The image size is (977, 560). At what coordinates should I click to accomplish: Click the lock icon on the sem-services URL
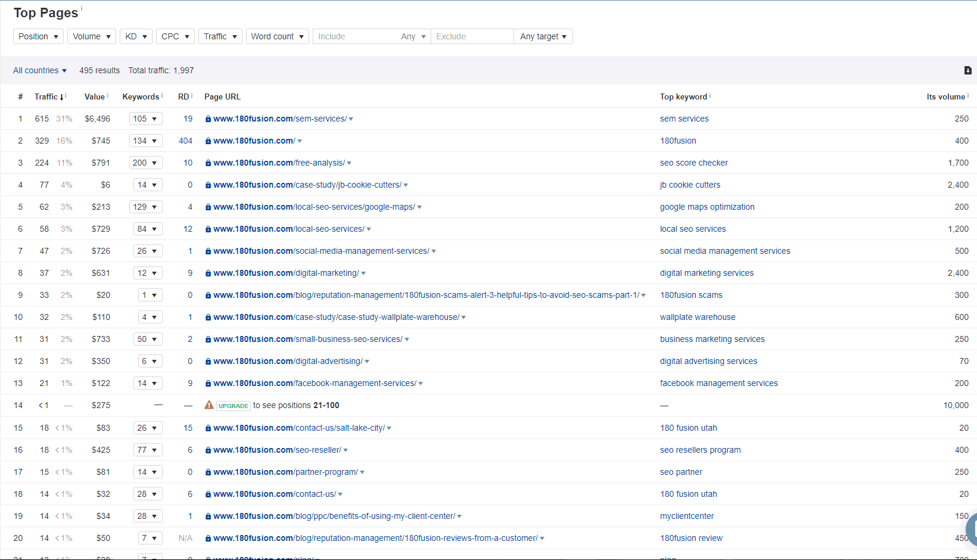[x=207, y=119]
